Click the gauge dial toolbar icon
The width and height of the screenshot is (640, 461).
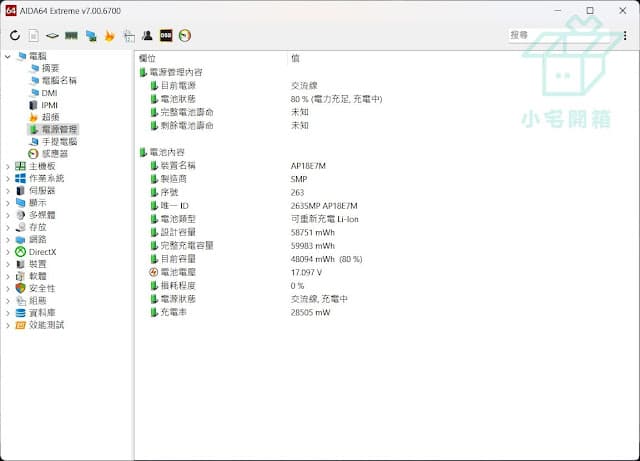click(185, 36)
